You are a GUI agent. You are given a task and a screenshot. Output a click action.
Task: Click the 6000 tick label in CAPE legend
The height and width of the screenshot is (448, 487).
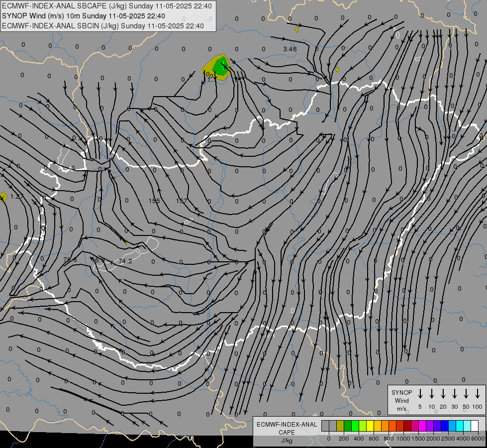(x=479, y=439)
